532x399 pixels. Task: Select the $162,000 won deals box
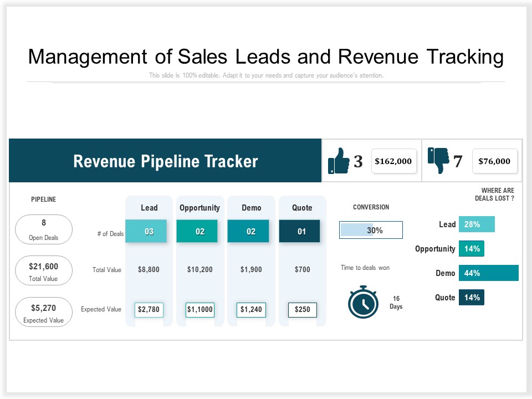click(x=393, y=161)
